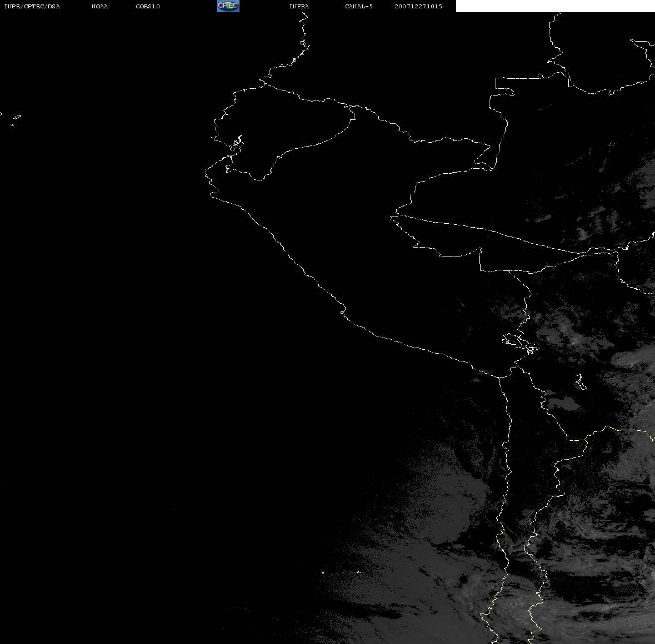655x644 pixels.
Task: Click the large dark lake shape in the Bolivian highlands
Action: tap(561, 402)
